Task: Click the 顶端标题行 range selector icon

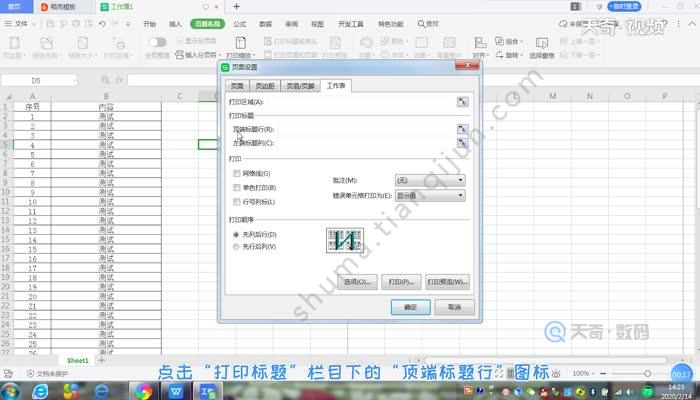Action: (x=462, y=129)
